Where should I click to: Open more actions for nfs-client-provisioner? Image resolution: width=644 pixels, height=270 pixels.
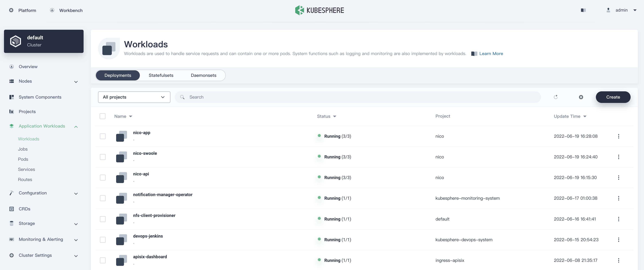pos(618,219)
